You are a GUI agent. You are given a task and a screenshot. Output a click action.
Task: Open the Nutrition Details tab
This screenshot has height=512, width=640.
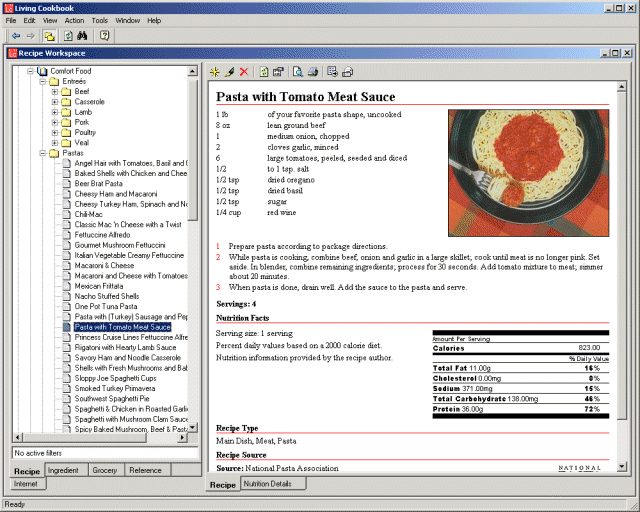(273, 484)
